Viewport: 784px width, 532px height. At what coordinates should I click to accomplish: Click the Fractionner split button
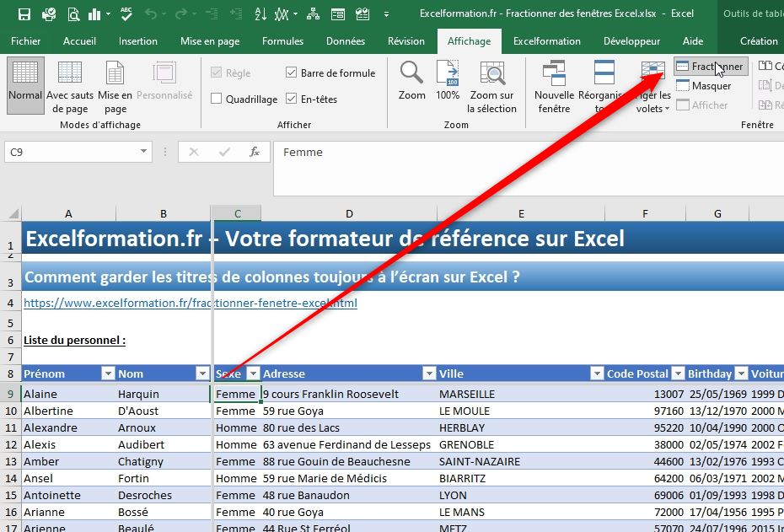(711, 67)
